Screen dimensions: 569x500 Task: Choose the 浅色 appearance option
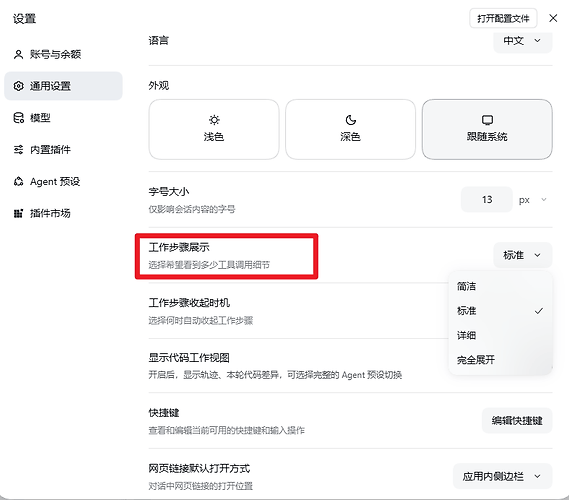[x=214, y=129]
